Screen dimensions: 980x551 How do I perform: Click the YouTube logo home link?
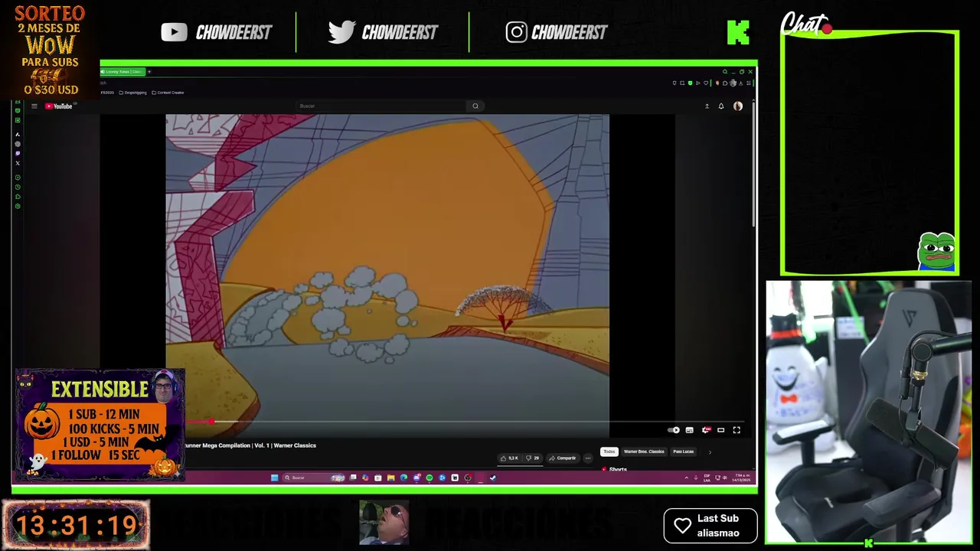(x=58, y=106)
